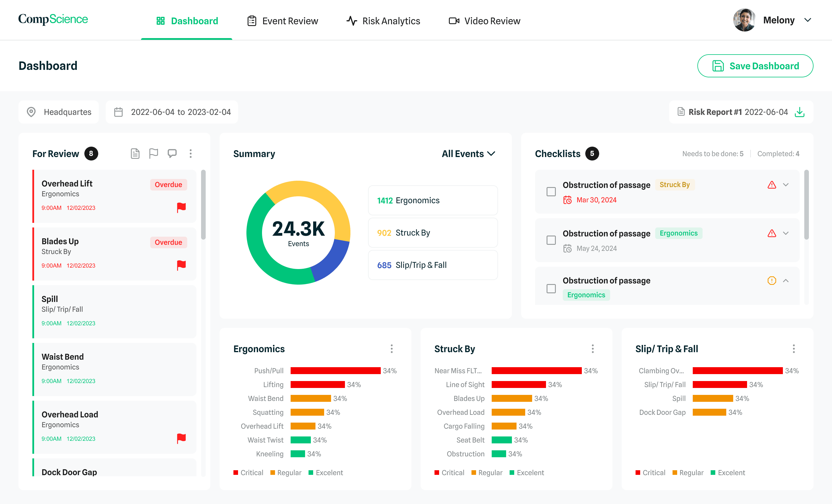832x504 pixels.
Task: Open Slip/ Trip & Fall chart options menu
Action: coord(794,349)
